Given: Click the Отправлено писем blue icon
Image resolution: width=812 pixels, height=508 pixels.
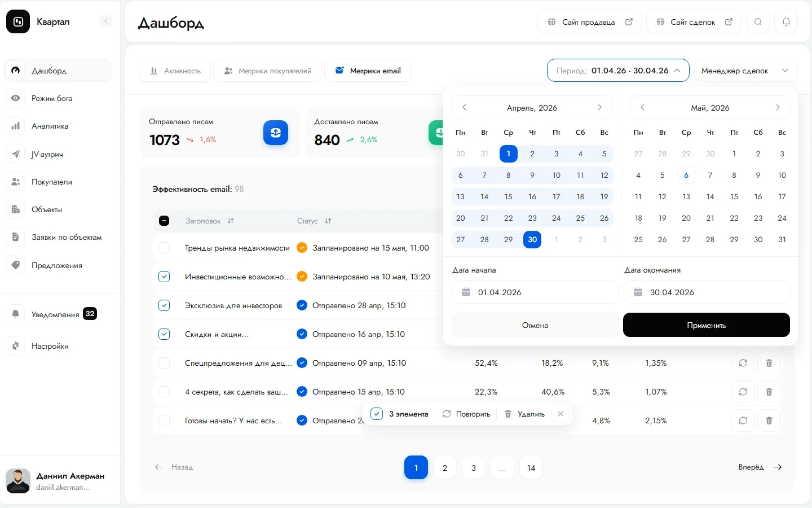Looking at the screenshot, I should (x=276, y=133).
